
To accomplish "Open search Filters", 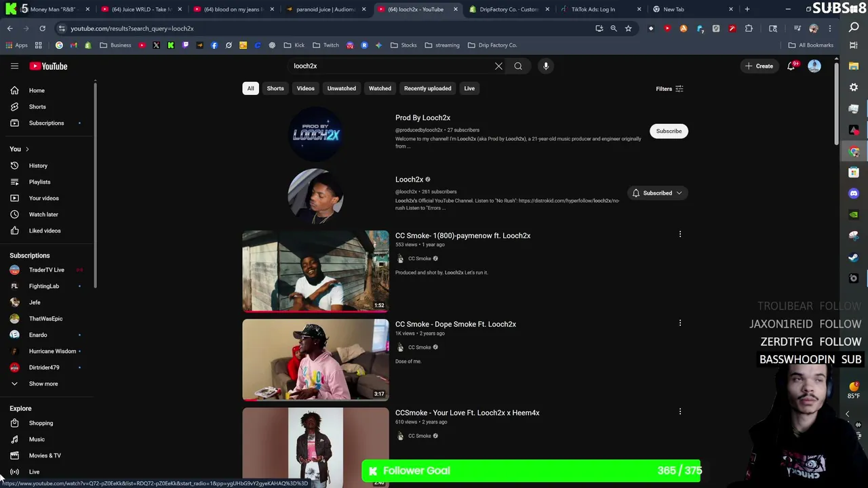I will point(669,89).
